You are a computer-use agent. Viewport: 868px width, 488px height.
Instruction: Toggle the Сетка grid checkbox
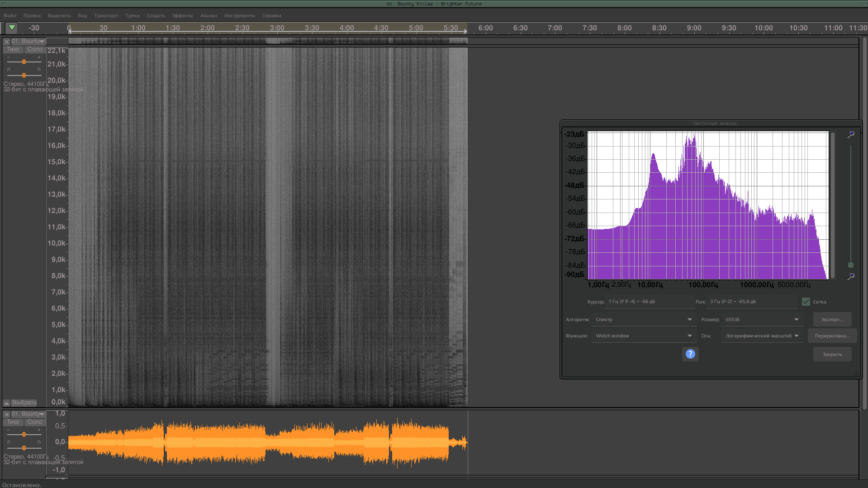(806, 302)
